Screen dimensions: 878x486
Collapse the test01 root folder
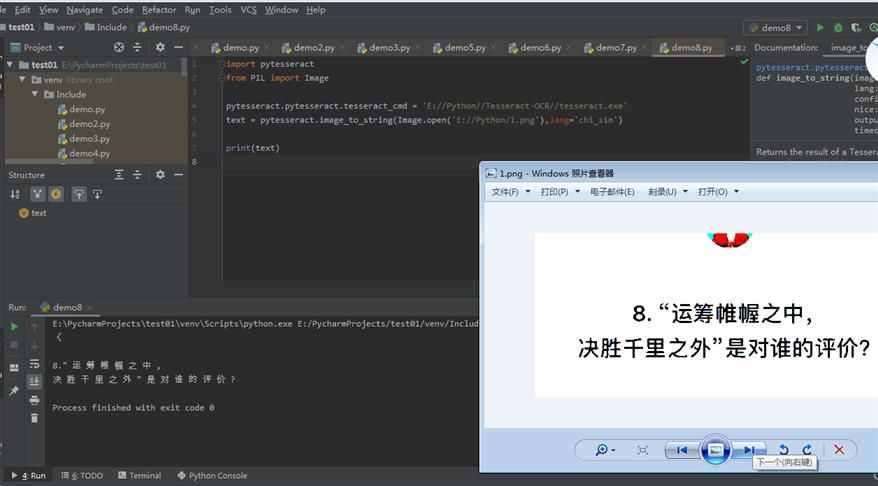pos(10,65)
